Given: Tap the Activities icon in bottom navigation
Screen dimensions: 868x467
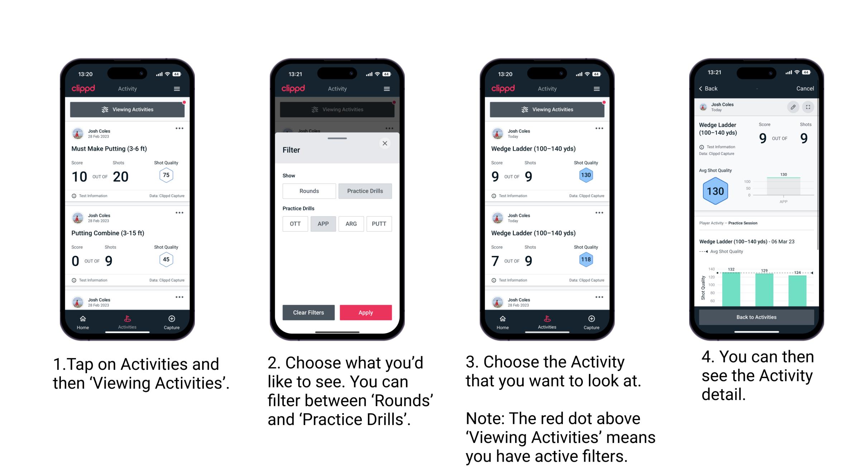Looking at the screenshot, I should click(128, 321).
